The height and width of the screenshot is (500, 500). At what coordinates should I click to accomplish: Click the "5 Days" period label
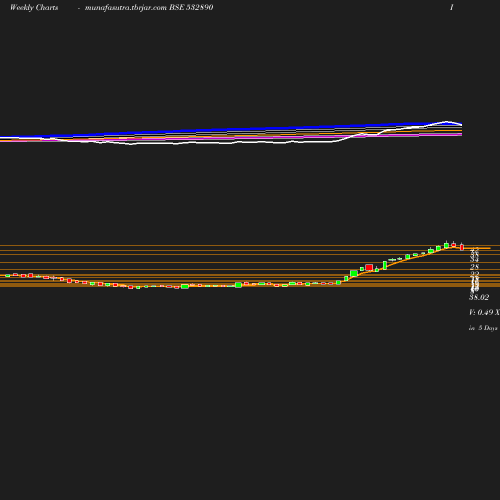point(488,328)
